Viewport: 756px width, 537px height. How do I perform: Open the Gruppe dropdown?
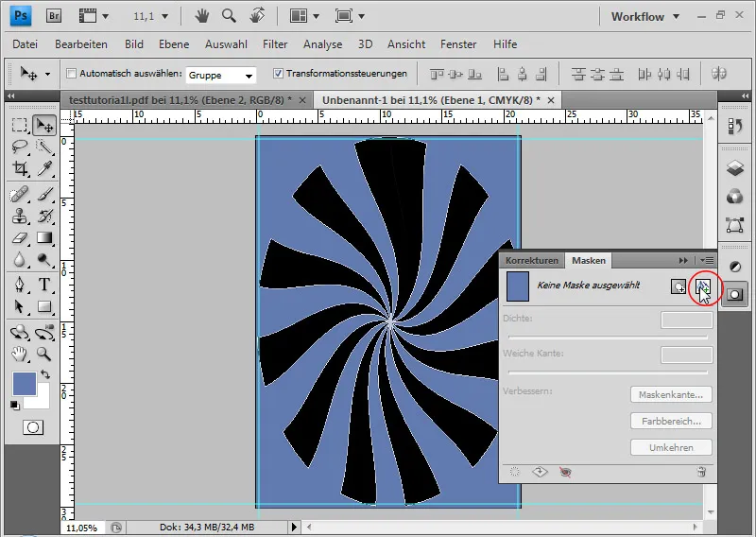click(221, 76)
